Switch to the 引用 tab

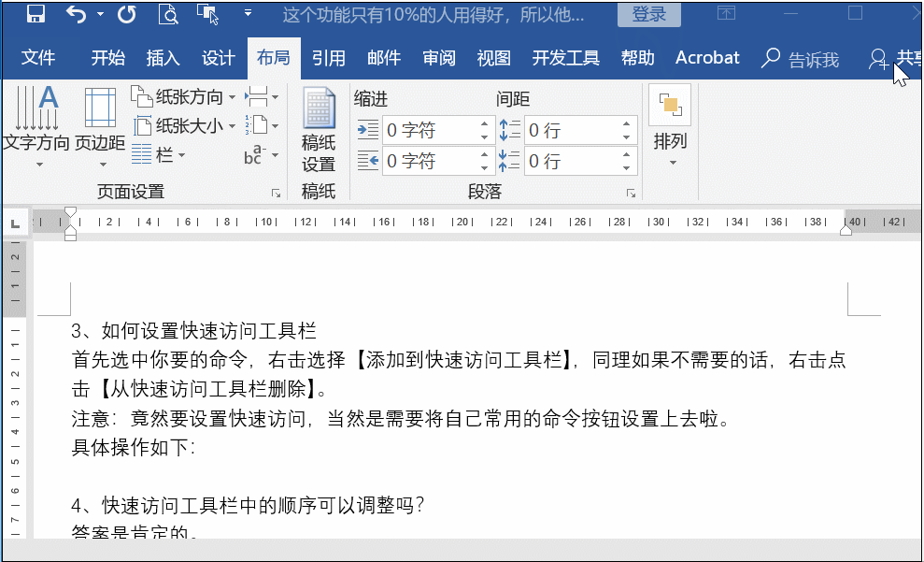(328, 58)
